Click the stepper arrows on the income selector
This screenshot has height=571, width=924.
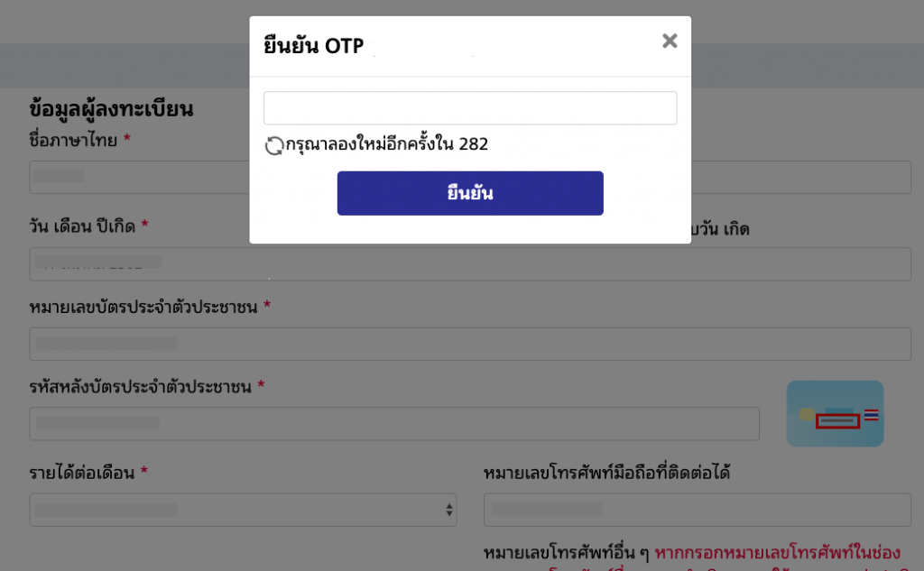(449, 509)
